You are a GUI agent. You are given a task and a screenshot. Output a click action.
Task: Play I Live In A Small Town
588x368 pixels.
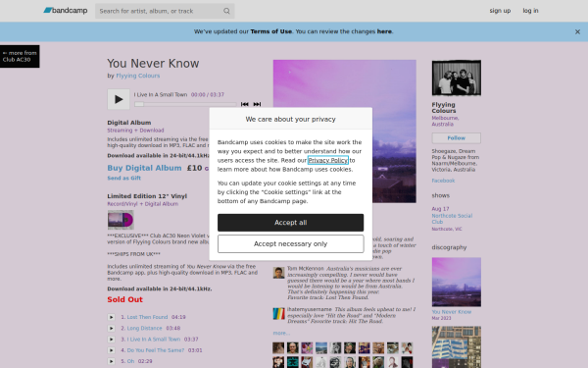[x=119, y=99]
